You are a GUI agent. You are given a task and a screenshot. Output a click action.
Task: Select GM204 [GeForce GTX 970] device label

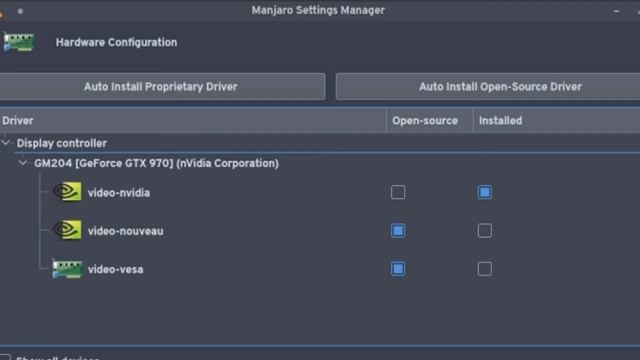[x=156, y=163]
